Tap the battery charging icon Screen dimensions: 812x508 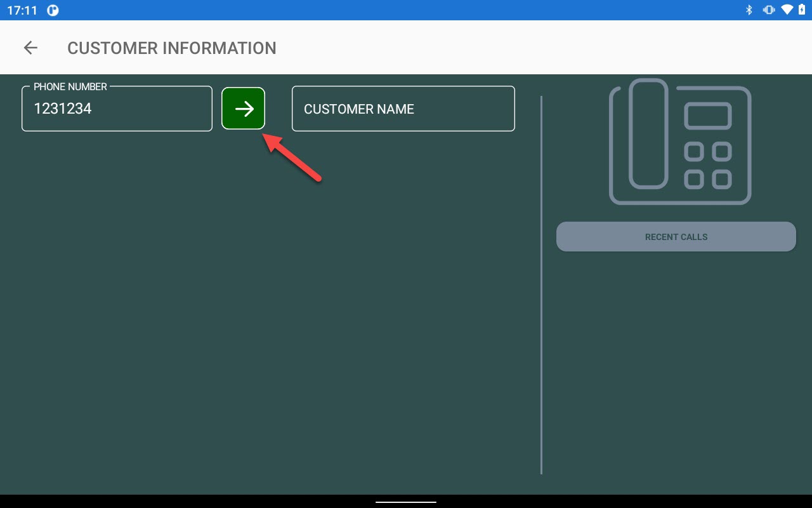(x=802, y=10)
